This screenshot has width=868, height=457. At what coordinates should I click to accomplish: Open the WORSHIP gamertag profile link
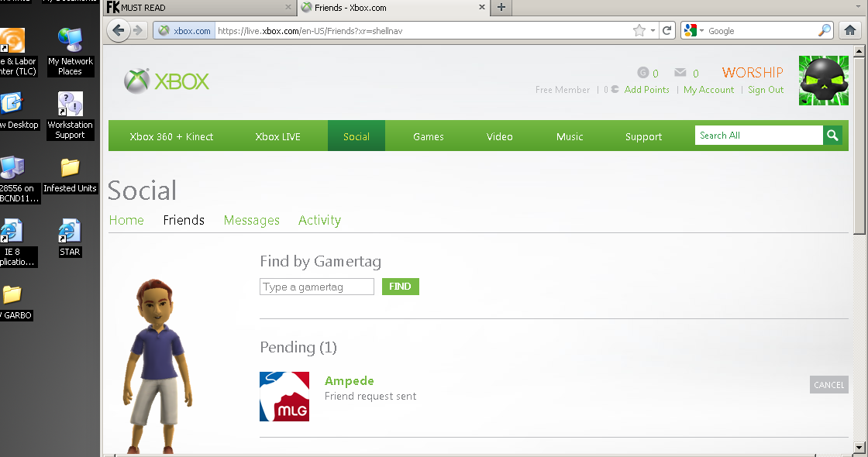753,73
